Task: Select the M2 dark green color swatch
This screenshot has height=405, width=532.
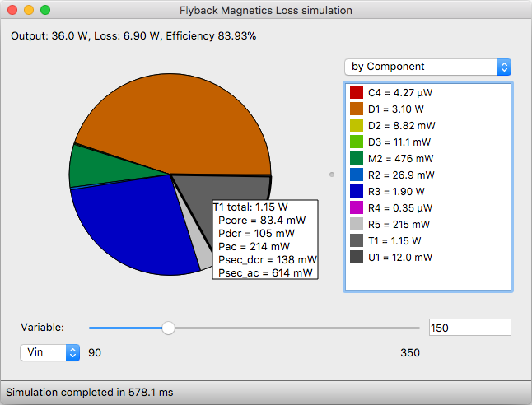Action: pyautogui.click(x=357, y=158)
